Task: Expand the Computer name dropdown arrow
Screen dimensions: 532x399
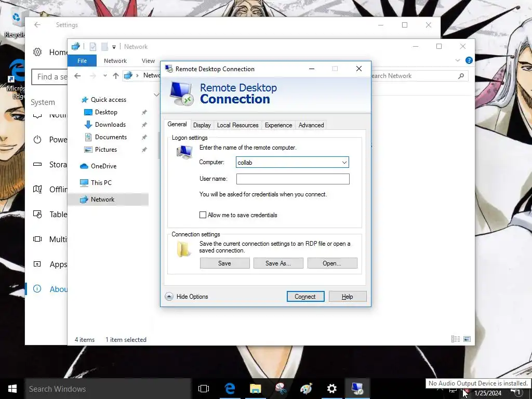Action: pyautogui.click(x=344, y=163)
